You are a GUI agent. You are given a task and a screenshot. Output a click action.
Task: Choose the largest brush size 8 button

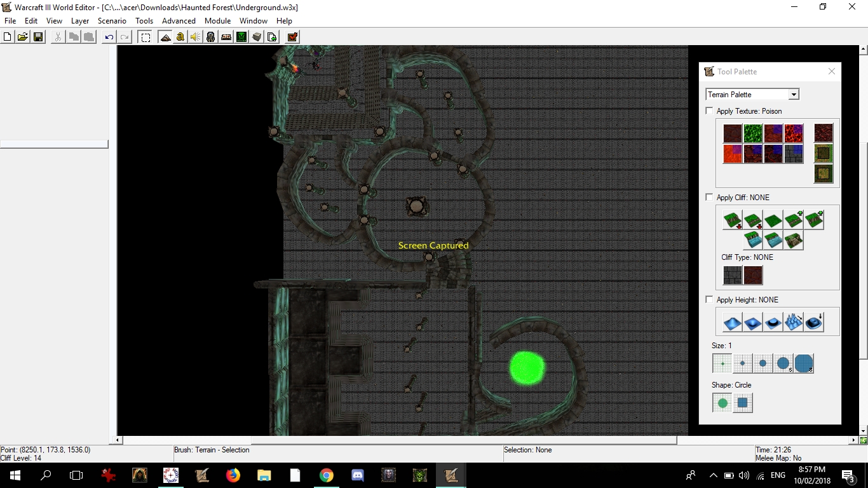(804, 363)
